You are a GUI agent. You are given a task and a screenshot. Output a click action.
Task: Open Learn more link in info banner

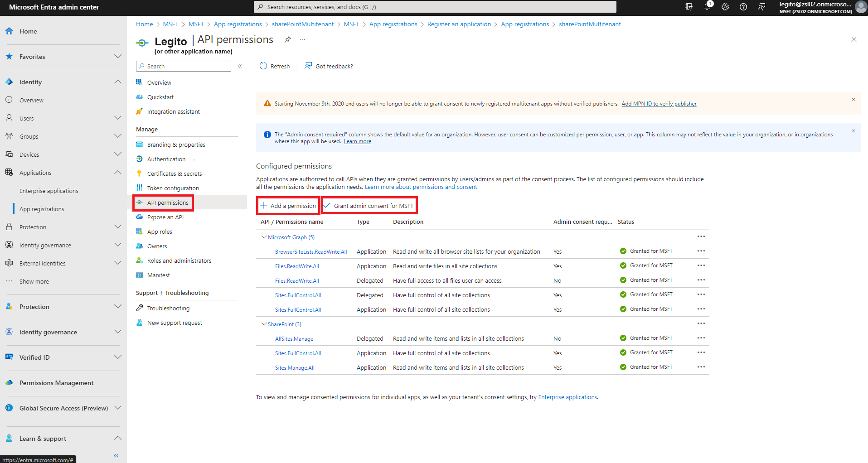pyautogui.click(x=357, y=141)
